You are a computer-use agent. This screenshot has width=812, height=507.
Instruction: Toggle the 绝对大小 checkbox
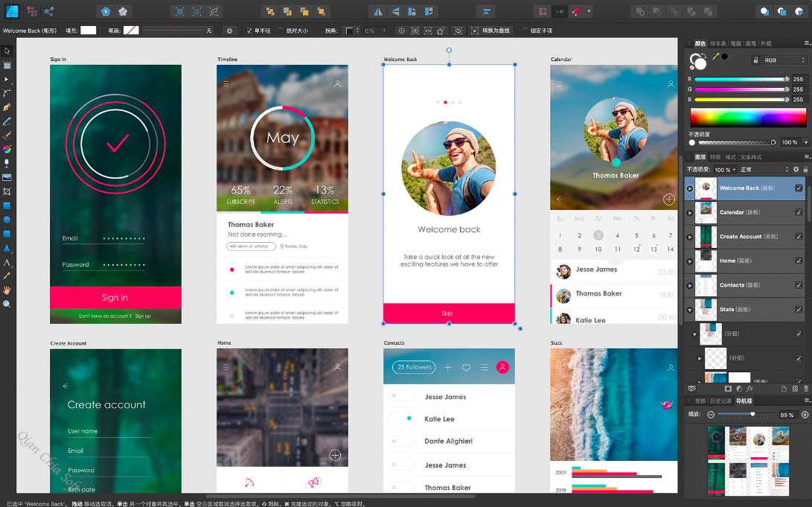[281, 31]
